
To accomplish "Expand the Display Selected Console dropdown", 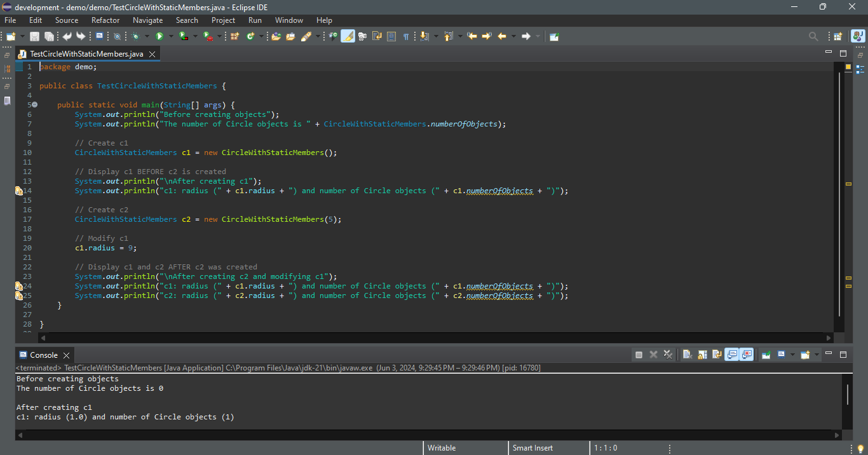I will tap(792, 355).
